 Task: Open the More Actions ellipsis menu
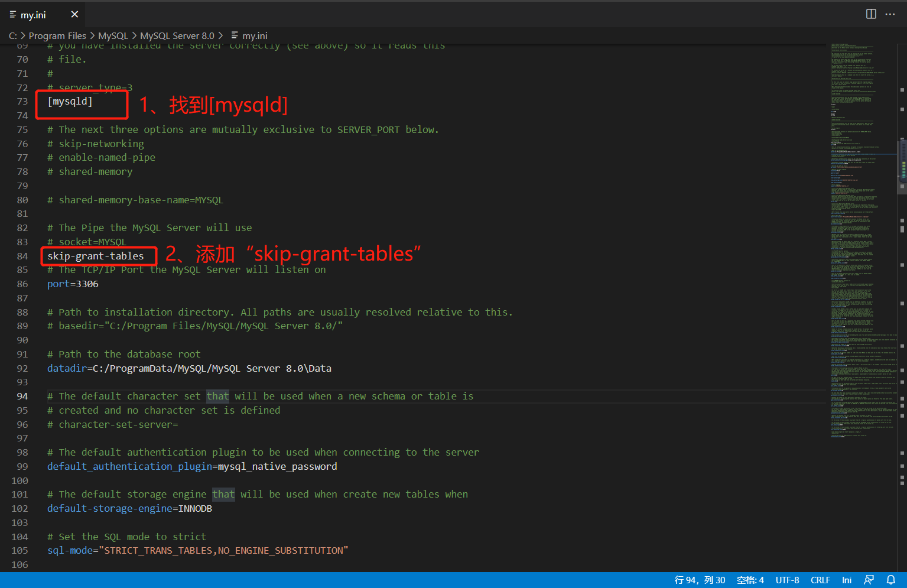tap(890, 14)
